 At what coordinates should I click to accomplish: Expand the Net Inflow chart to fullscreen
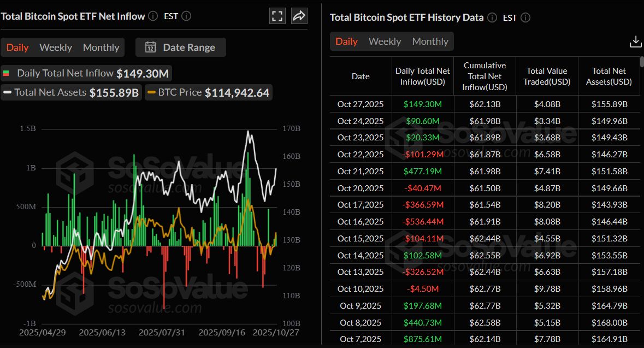(277, 15)
